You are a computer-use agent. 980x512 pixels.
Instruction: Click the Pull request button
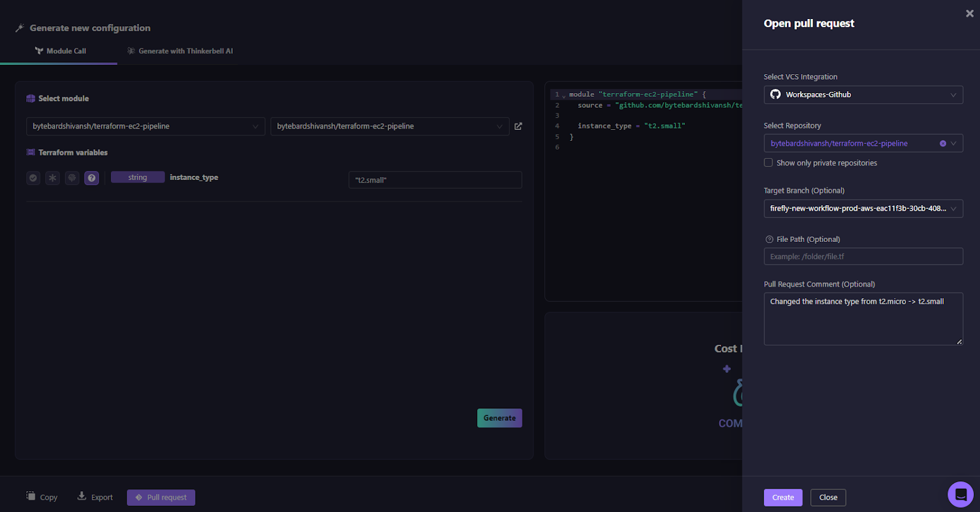point(161,497)
